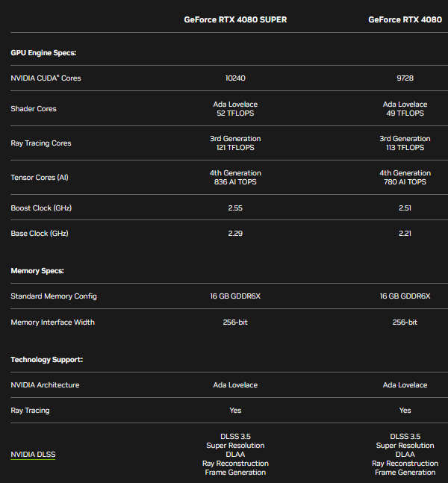This screenshot has height=483, width=448.
Task: Select the 49 TFLOPS shader value
Action: pos(405,113)
